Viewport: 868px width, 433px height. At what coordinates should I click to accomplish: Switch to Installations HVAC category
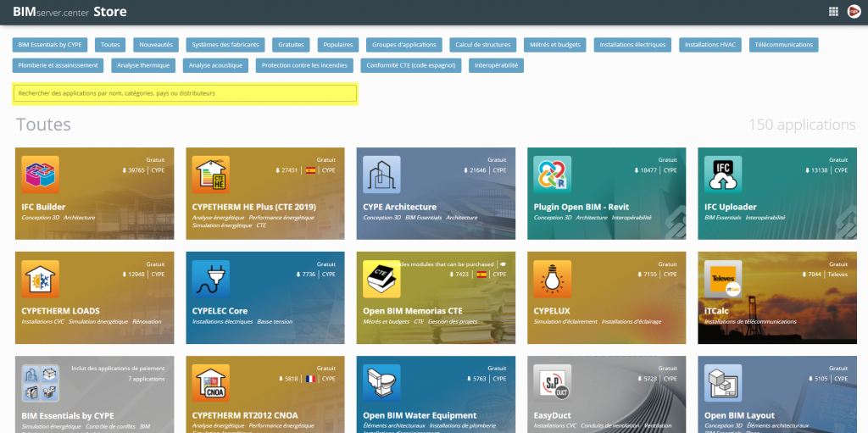[710, 44]
